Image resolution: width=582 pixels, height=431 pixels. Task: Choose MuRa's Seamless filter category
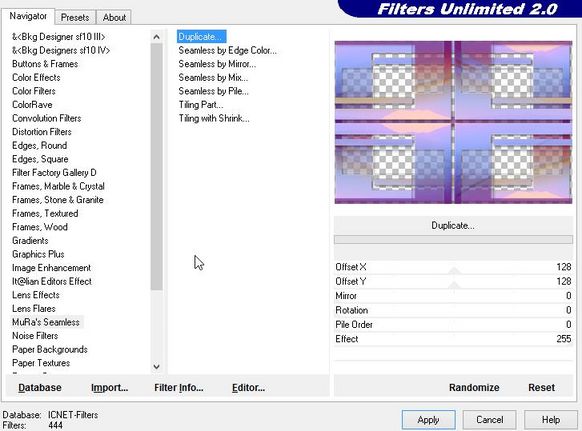(x=46, y=322)
